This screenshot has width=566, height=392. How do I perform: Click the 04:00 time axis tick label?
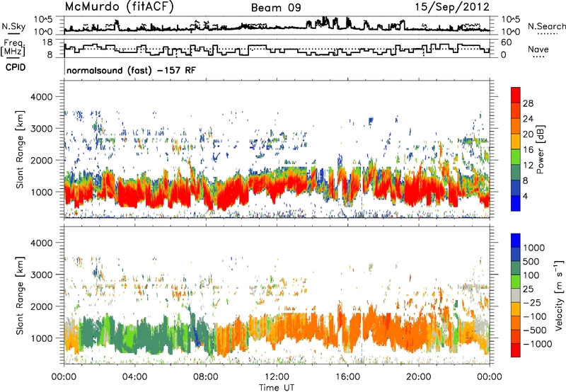pos(134,377)
